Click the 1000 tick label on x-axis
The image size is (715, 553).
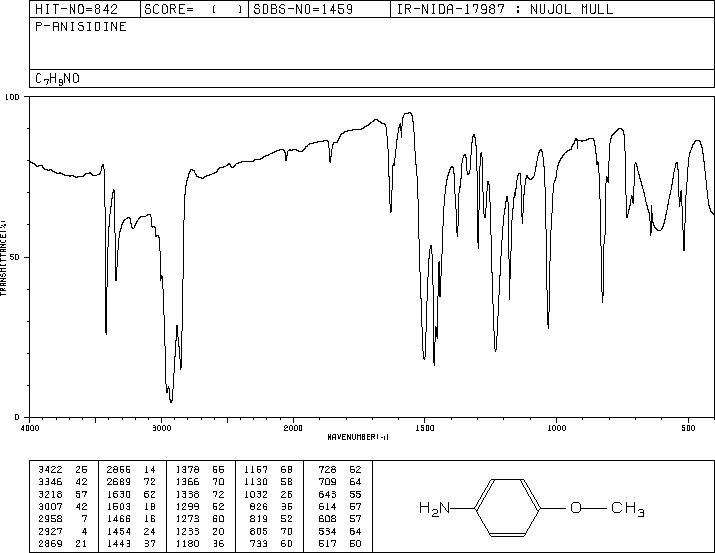click(x=556, y=428)
